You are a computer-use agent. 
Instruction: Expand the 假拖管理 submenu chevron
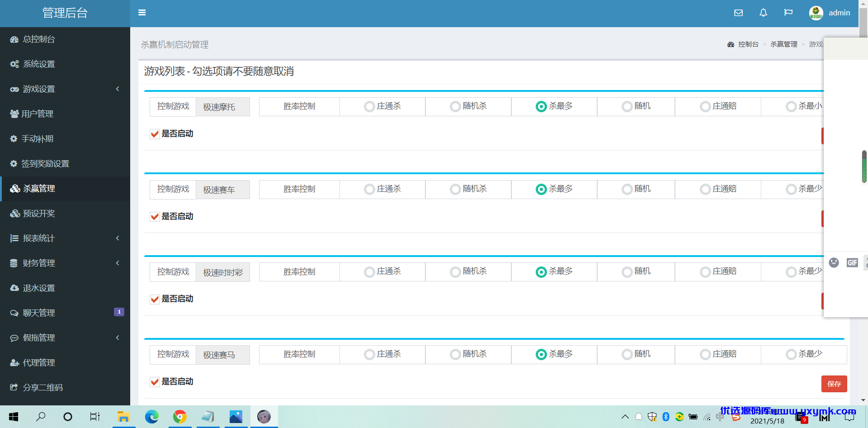click(x=118, y=338)
